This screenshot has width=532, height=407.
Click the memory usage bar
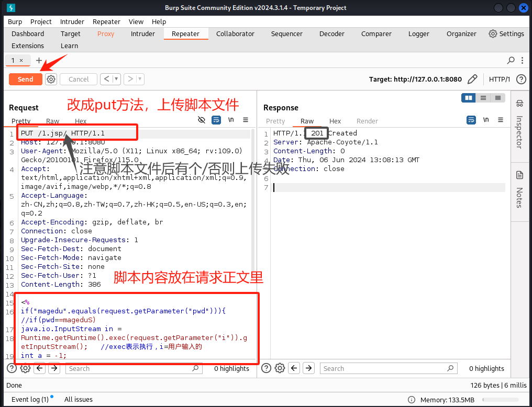(501, 400)
